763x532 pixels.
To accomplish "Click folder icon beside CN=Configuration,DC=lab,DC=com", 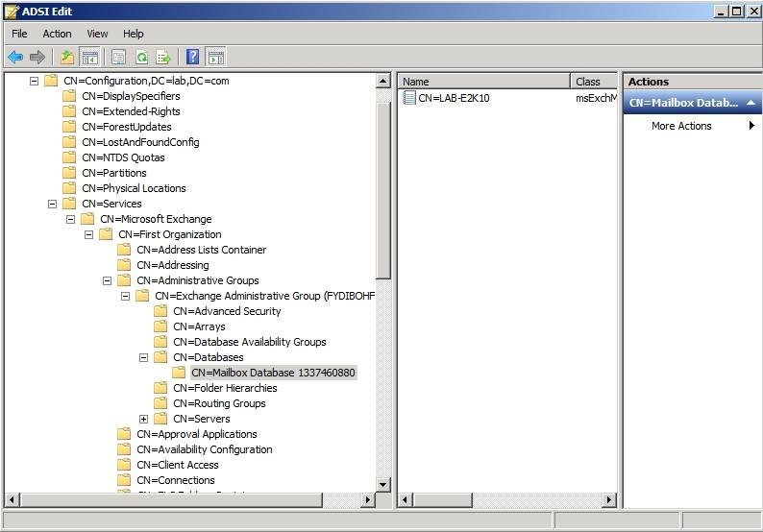I will pos(51,81).
